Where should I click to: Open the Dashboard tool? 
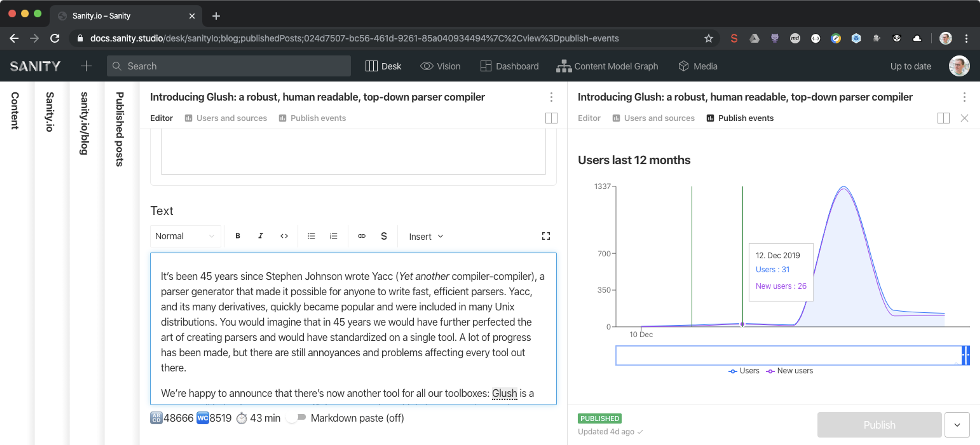tap(509, 66)
